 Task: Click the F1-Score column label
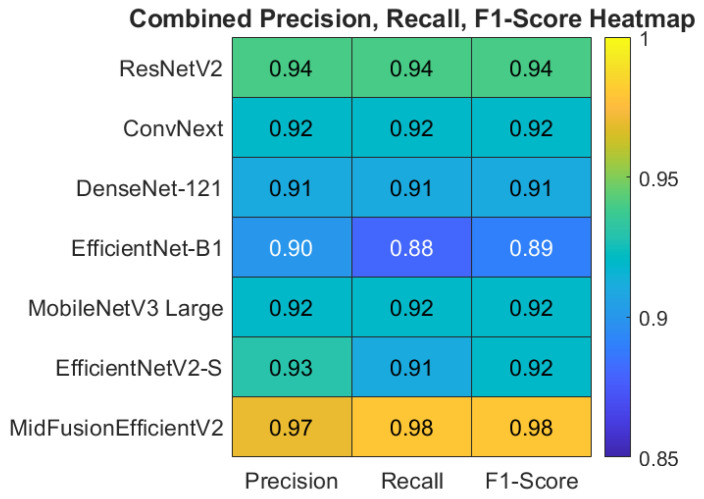coord(532,481)
